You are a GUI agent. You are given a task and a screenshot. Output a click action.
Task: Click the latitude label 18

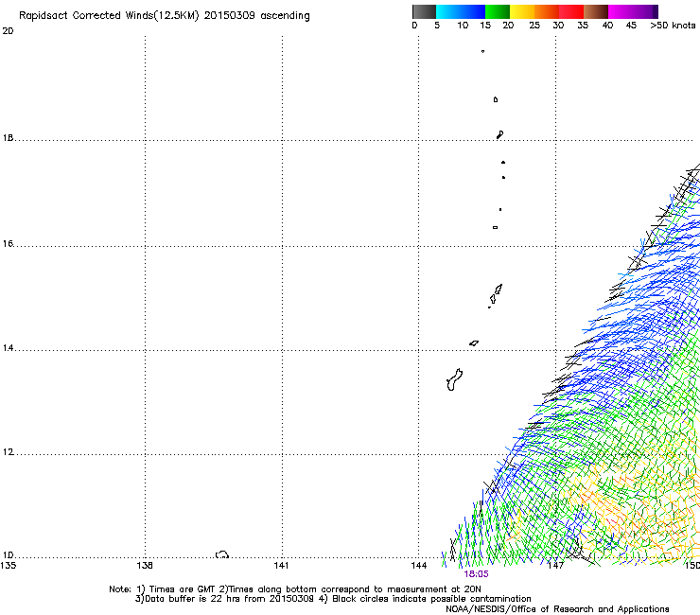coord(8,138)
